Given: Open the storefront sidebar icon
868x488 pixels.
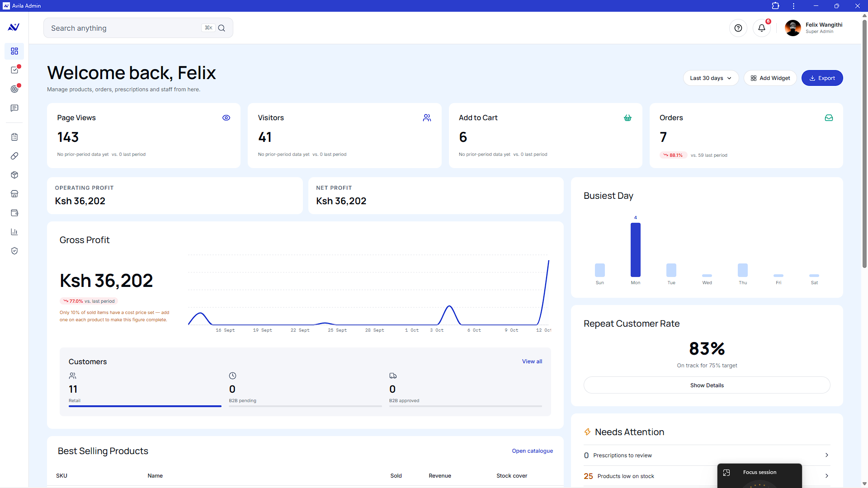Looking at the screenshot, I should (14, 194).
